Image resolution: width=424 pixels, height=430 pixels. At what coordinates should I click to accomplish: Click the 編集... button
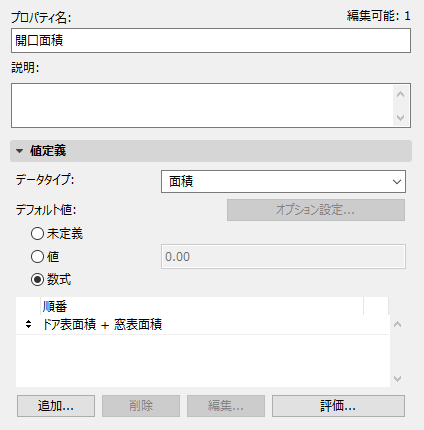[226, 406]
